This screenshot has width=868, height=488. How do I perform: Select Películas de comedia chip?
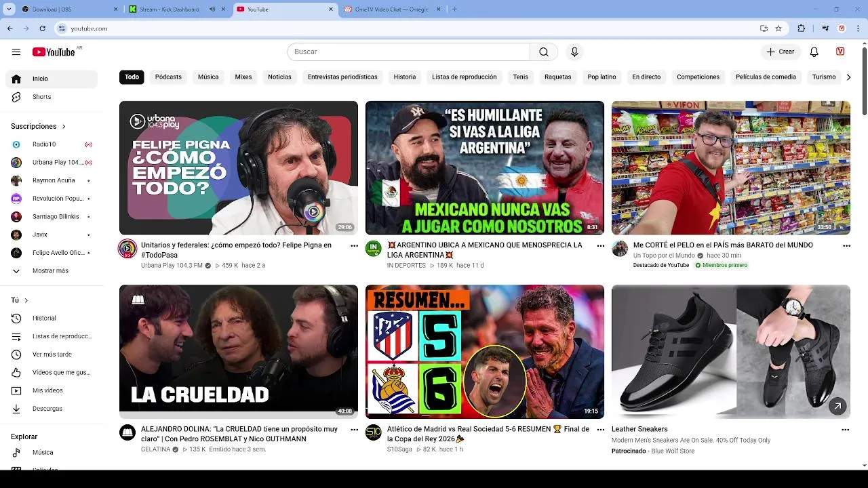click(766, 77)
